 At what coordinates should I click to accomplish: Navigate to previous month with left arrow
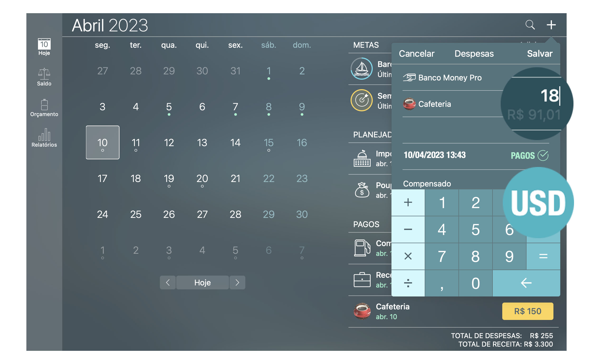pyautogui.click(x=168, y=282)
